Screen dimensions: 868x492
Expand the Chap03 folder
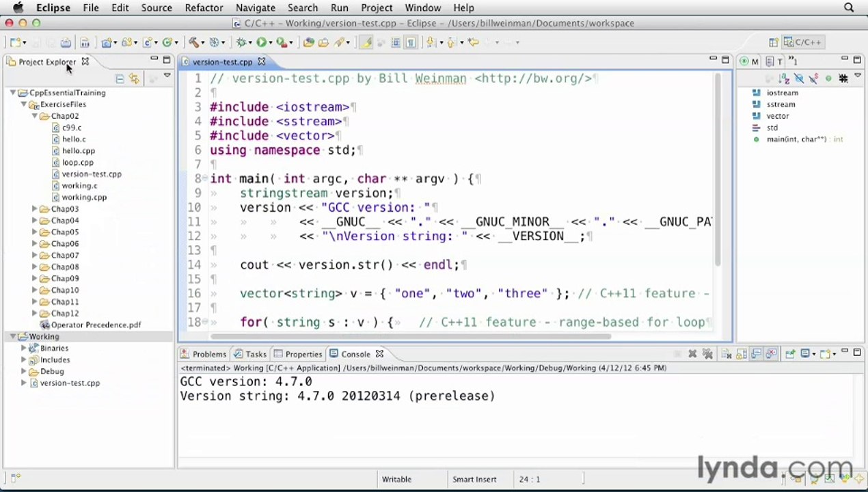pyautogui.click(x=34, y=209)
